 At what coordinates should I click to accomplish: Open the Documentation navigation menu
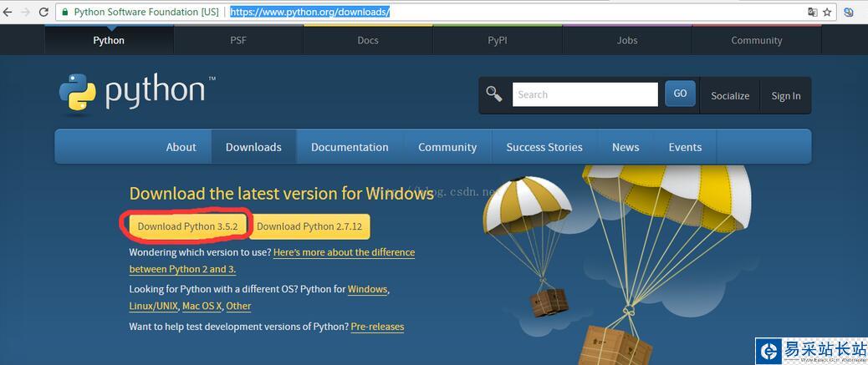click(350, 147)
